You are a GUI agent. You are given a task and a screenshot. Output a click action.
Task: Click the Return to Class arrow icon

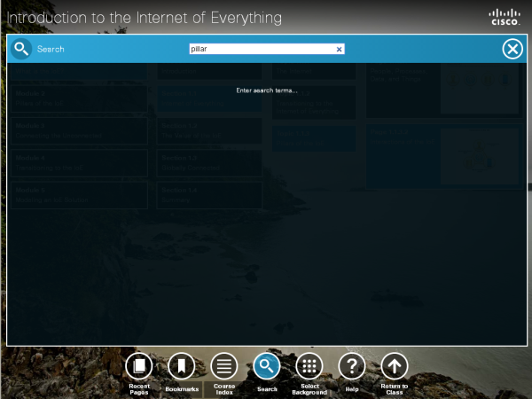point(395,365)
